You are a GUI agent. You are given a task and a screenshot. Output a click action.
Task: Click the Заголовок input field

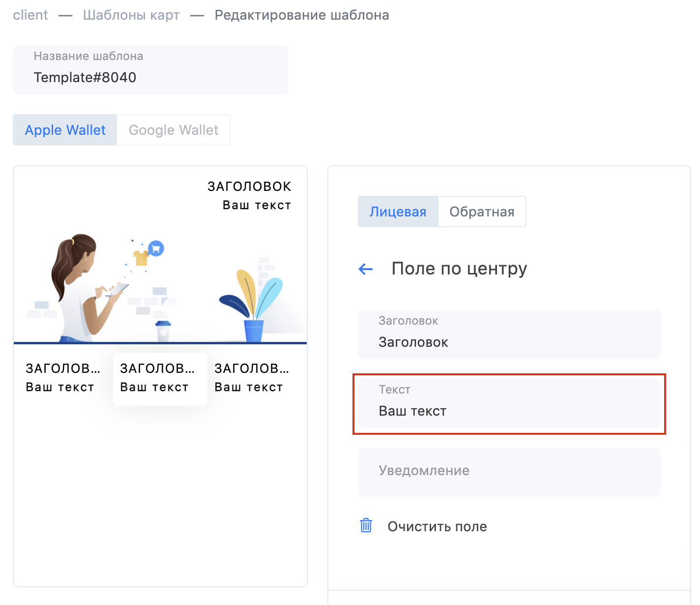(509, 334)
